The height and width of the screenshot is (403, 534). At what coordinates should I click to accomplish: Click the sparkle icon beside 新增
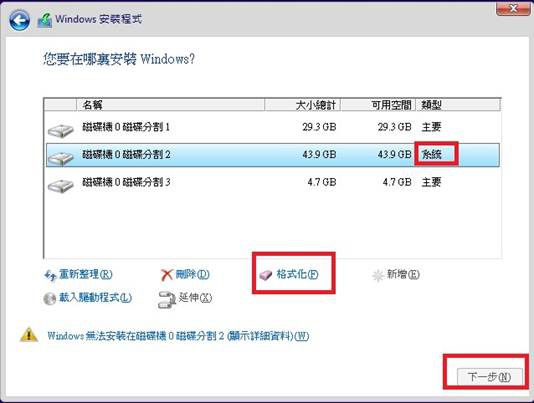pyautogui.click(x=378, y=275)
